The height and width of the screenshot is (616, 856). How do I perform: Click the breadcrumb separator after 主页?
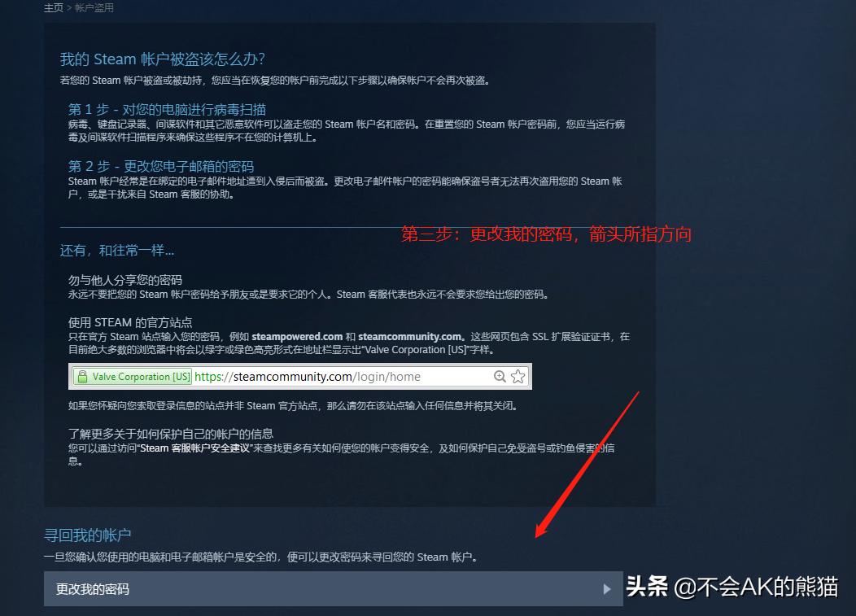point(68,7)
